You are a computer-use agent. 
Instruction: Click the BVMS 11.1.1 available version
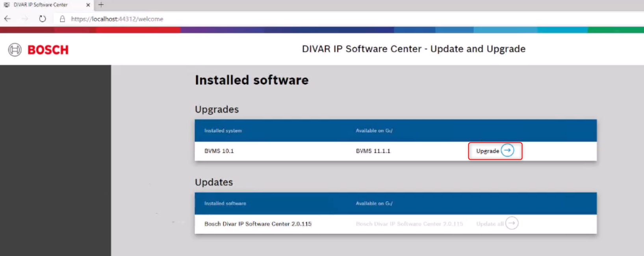tap(373, 151)
